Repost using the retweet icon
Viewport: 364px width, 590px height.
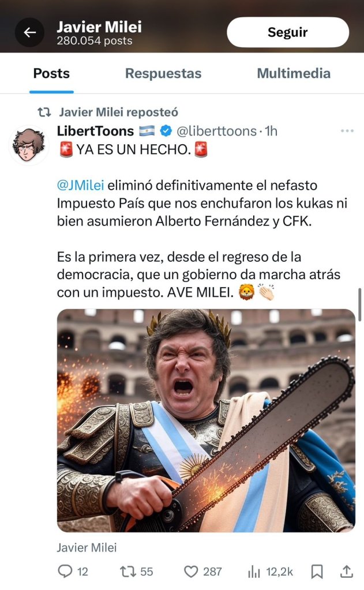point(128,572)
